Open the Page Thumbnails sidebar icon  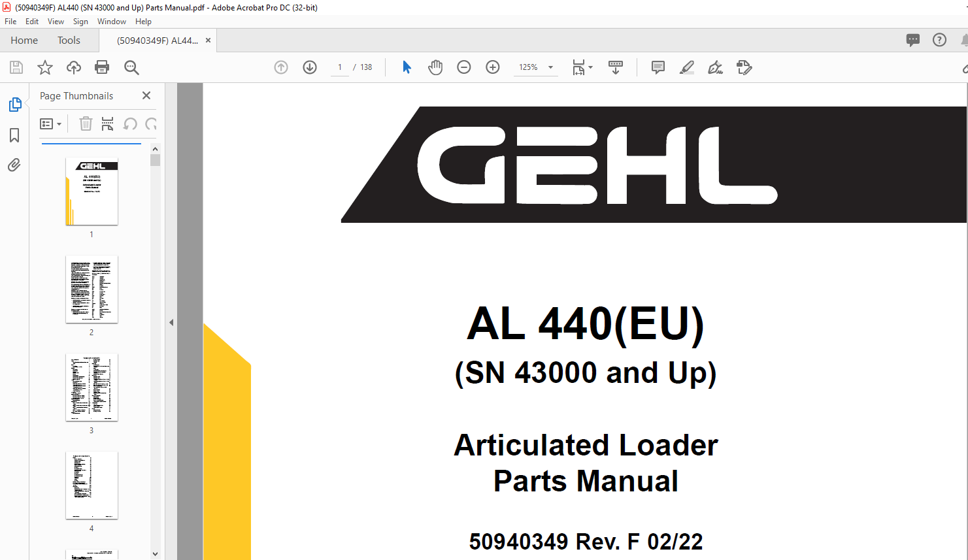[14, 105]
